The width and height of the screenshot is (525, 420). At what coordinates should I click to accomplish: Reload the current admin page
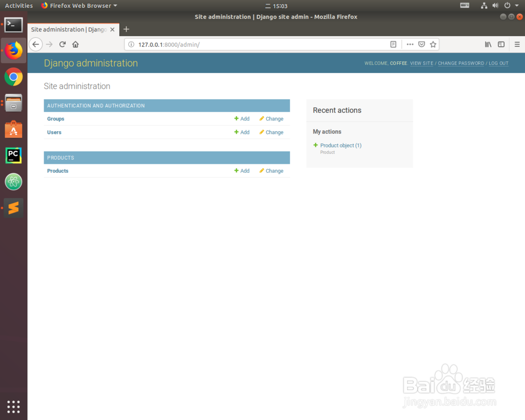(62, 44)
